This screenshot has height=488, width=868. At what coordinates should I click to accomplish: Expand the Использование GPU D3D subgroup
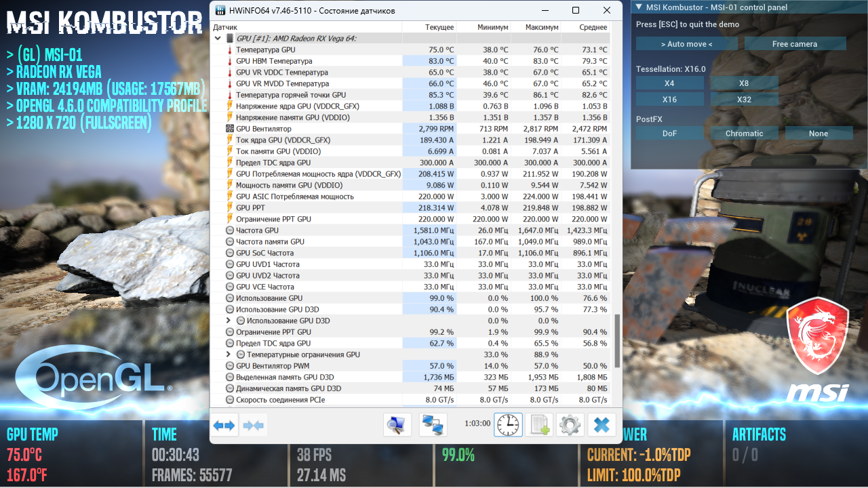[229, 321]
